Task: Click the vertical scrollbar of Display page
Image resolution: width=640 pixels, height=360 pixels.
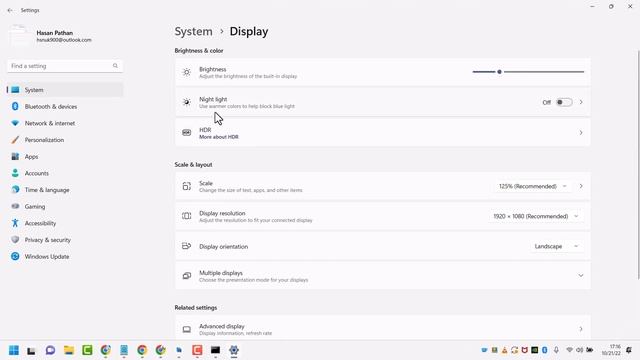Action: click(638, 165)
